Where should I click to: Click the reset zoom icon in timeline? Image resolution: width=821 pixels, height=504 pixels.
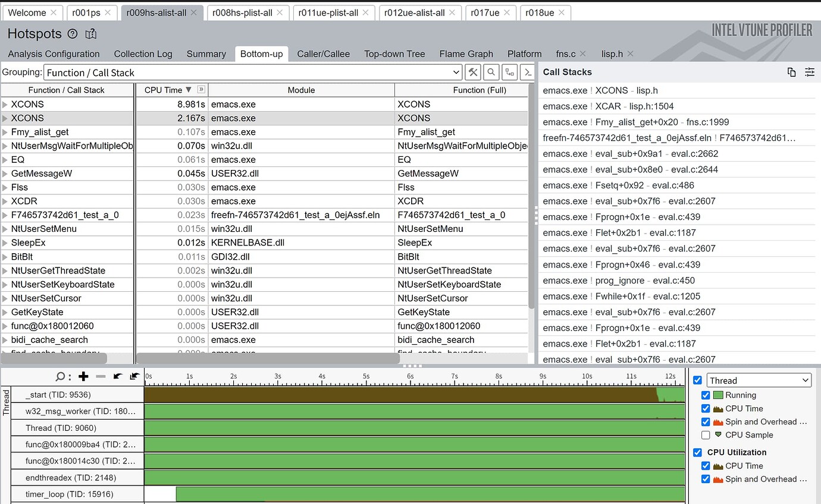point(134,376)
